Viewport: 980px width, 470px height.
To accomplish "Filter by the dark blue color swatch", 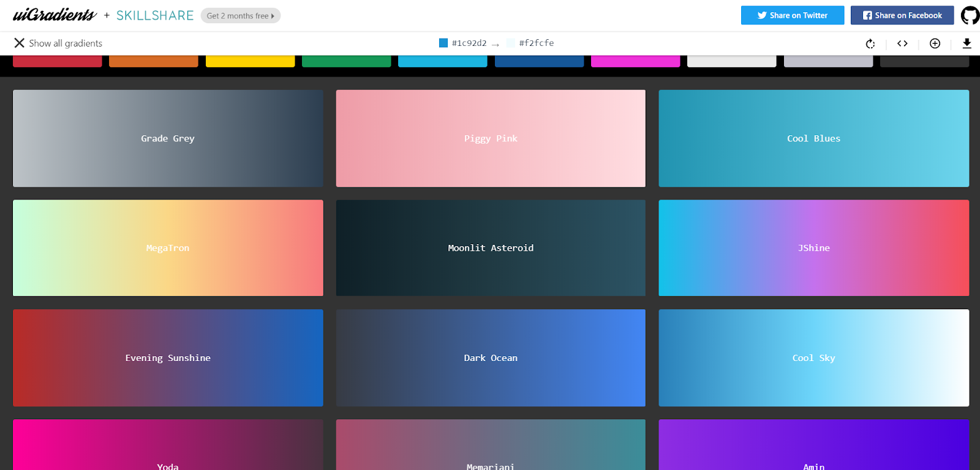I will [x=540, y=61].
